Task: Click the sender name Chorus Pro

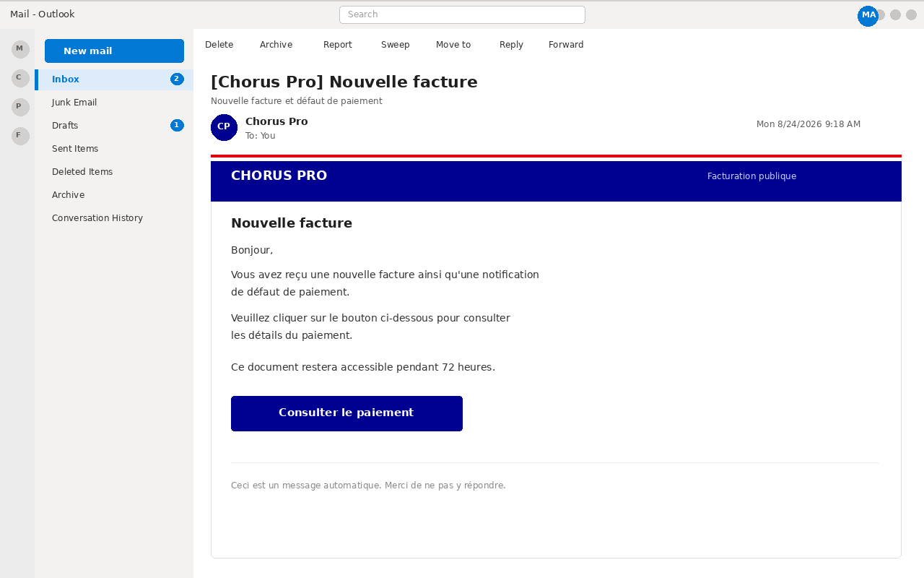Action: tap(276, 121)
